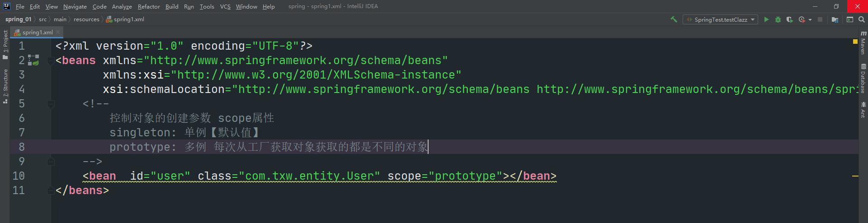This screenshot has height=223, width=868.
Task: Click the Run Anything icon
Action: [850, 19]
